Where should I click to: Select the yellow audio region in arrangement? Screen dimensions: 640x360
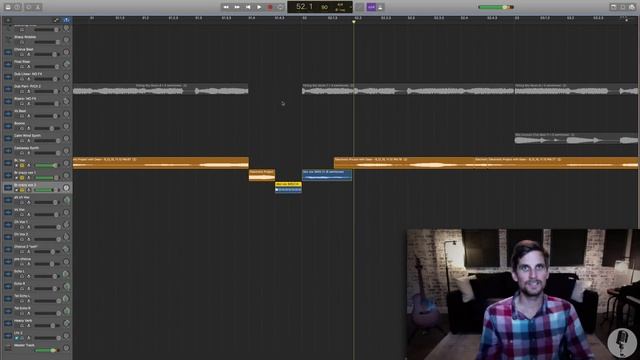click(x=289, y=187)
